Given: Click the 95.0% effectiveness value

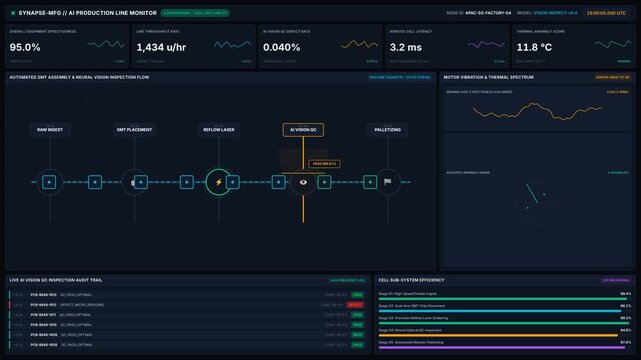Looking at the screenshot, I should point(25,47).
